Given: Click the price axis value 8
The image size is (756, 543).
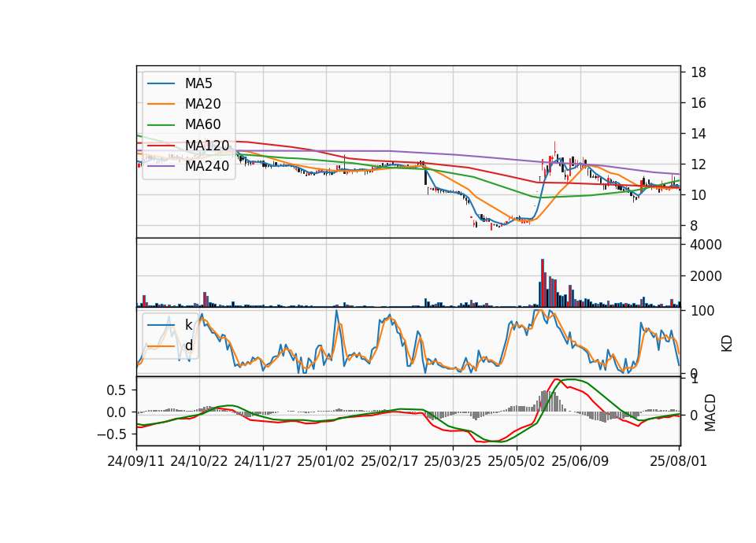Looking at the screenshot, I should pyautogui.click(x=694, y=226).
